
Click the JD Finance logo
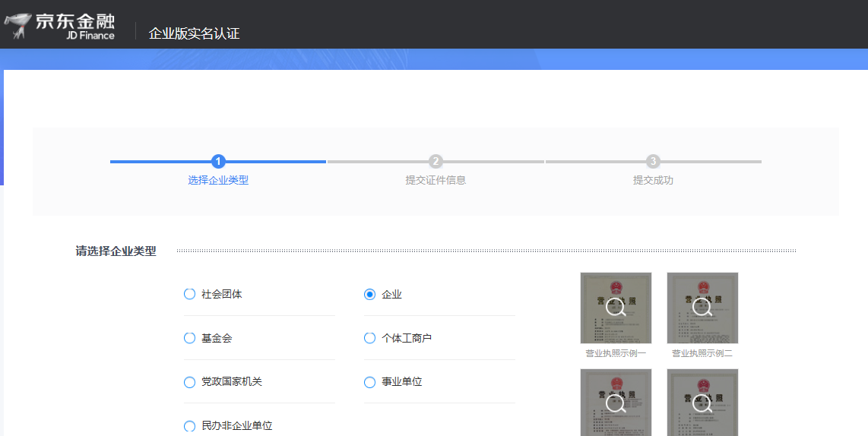[x=59, y=25]
